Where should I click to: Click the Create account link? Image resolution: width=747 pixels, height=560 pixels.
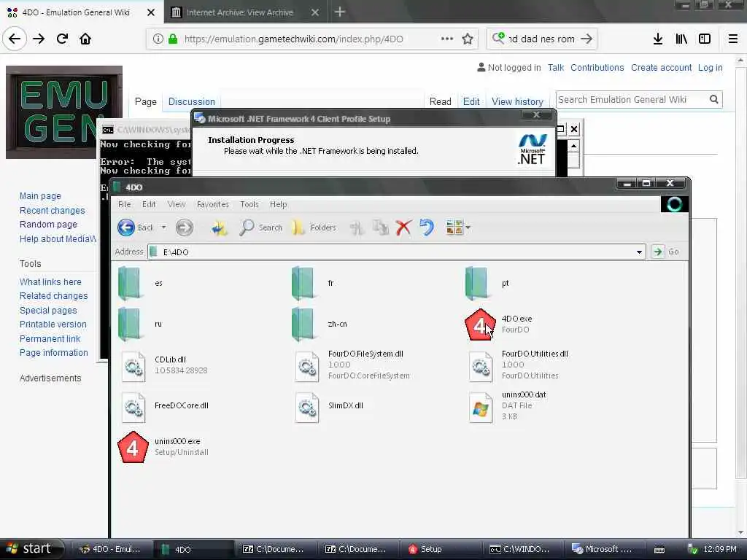tap(661, 68)
